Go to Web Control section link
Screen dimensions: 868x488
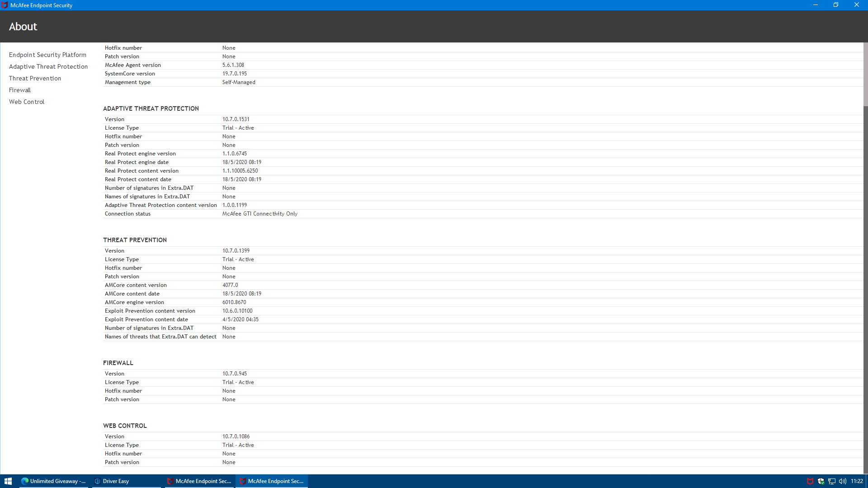click(x=27, y=102)
